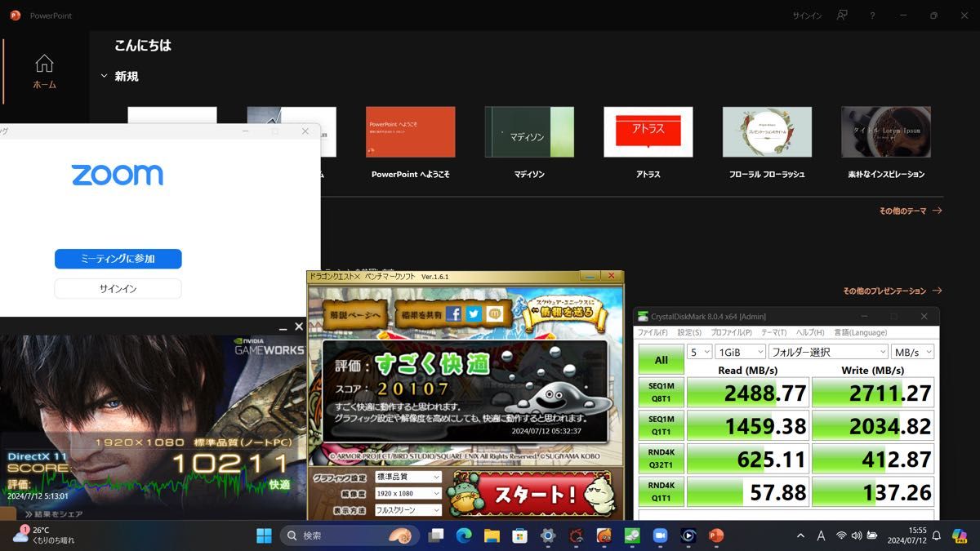Open Microsoft Store from the taskbar

coord(519,535)
